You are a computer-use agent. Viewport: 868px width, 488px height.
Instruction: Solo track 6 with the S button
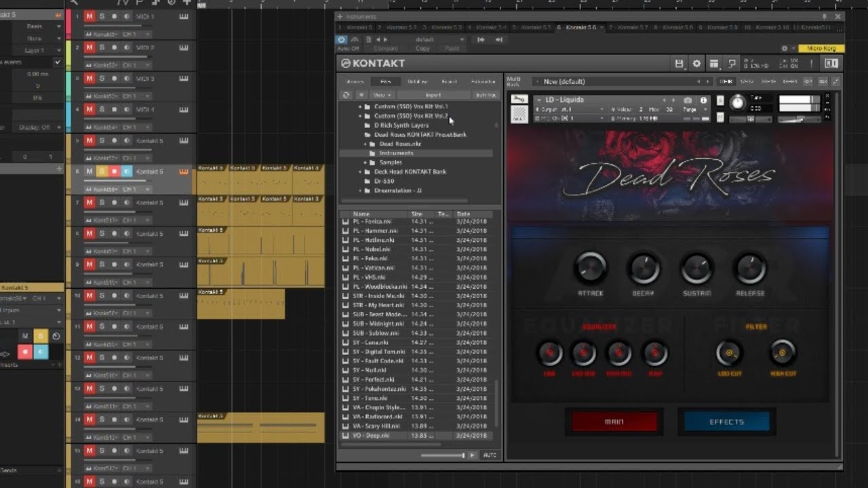tap(101, 171)
